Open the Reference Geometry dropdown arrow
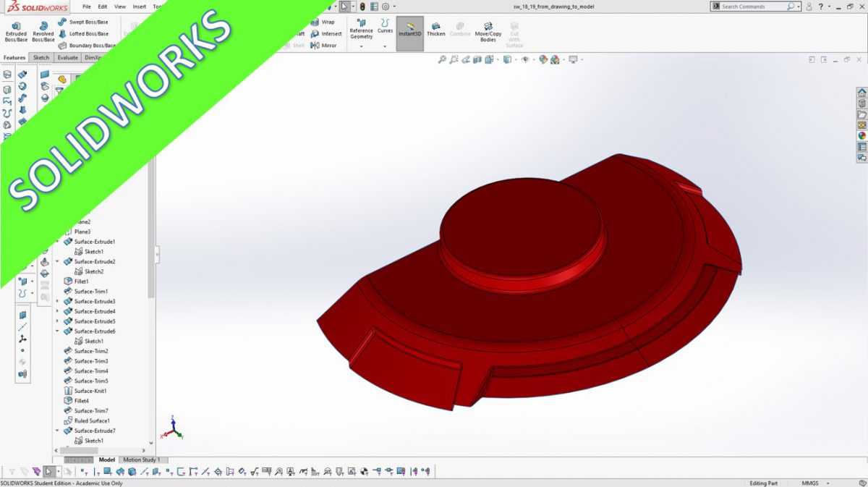 pos(361,46)
